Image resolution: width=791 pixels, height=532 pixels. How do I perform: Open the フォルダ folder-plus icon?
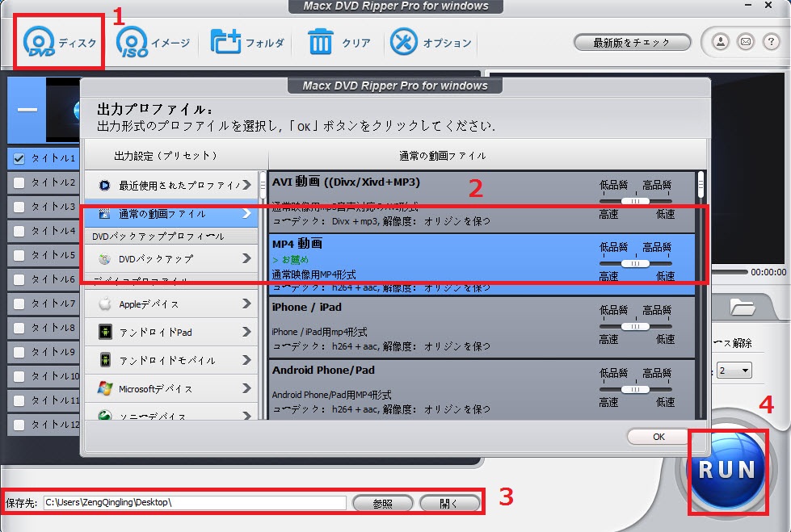[225, 41]
